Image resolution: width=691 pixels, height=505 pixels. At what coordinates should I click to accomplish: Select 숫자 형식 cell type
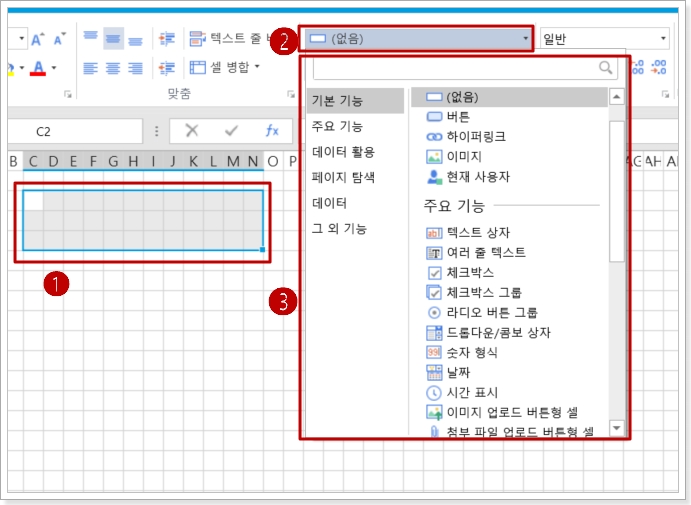pos(472,353)
